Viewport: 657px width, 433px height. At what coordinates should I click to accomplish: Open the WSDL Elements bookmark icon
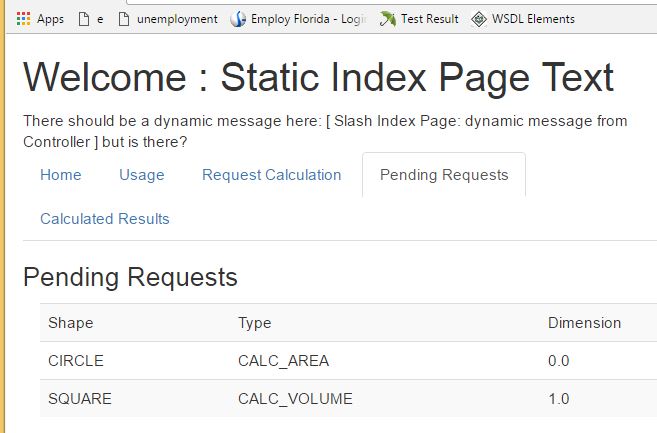coord(479,18)
